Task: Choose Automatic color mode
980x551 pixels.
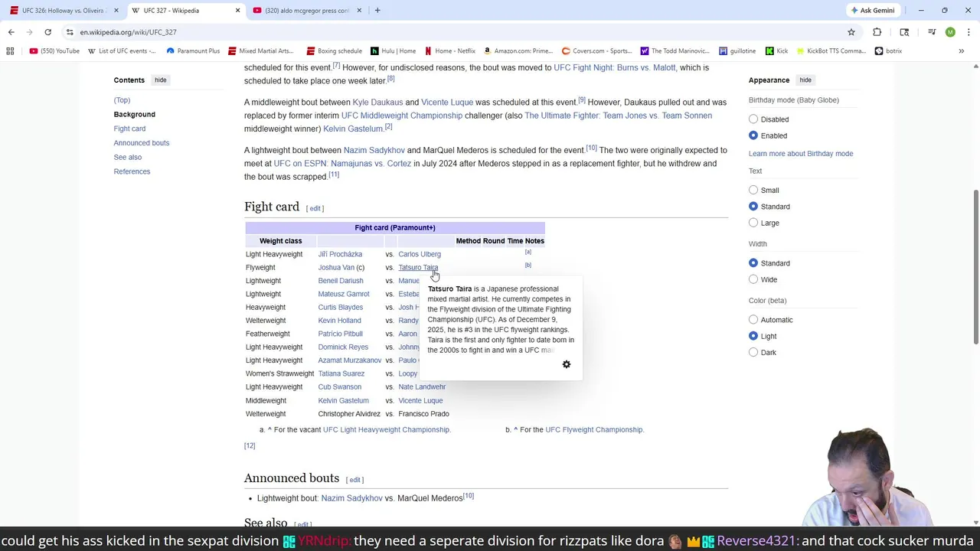Action: click(753, 320)
